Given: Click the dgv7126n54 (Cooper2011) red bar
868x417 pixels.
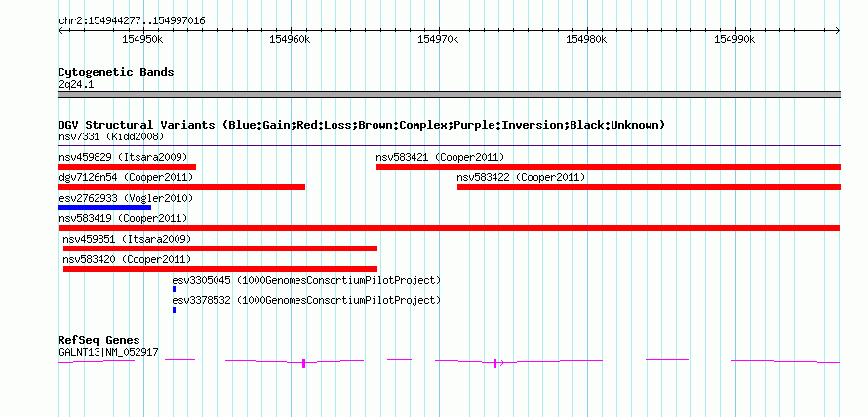Looking at the screenshot, I should [181, 187].
